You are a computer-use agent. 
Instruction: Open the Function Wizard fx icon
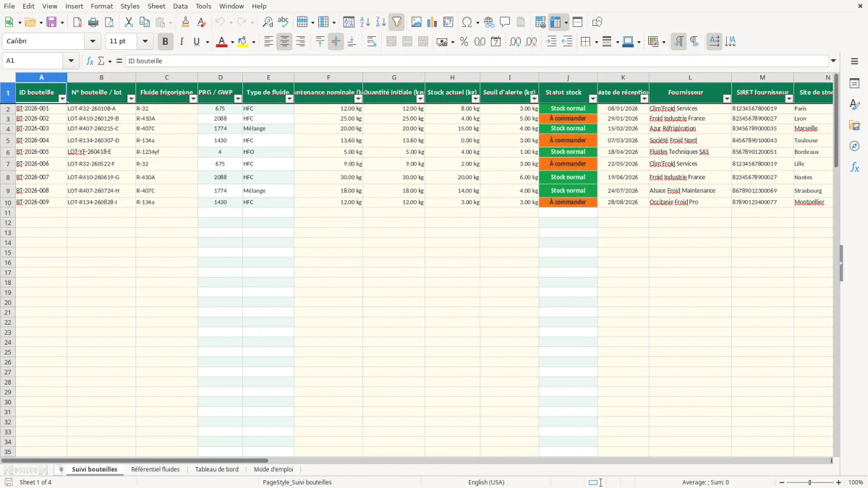pyautogui.click(x=90, y=61)
